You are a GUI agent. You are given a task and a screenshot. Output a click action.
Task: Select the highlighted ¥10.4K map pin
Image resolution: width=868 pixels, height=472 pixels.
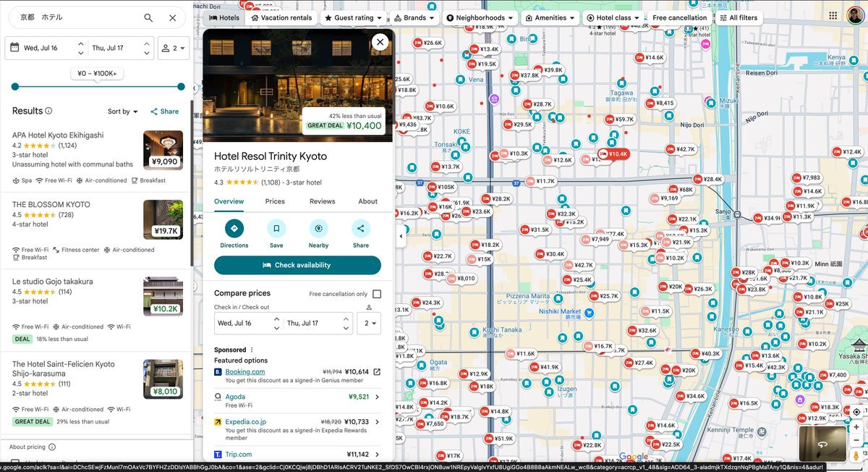[613, 154]
